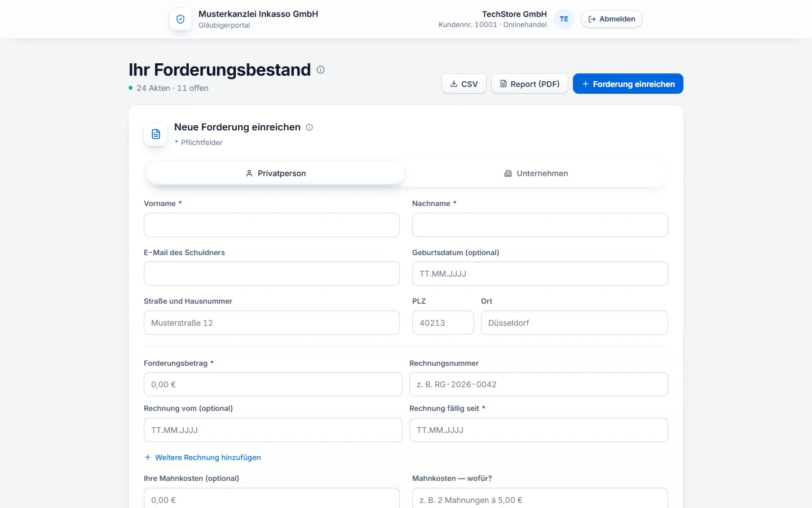Screen dimensions: 812x508
Task: Select the Privatperson tab
Action: point(276,173)
